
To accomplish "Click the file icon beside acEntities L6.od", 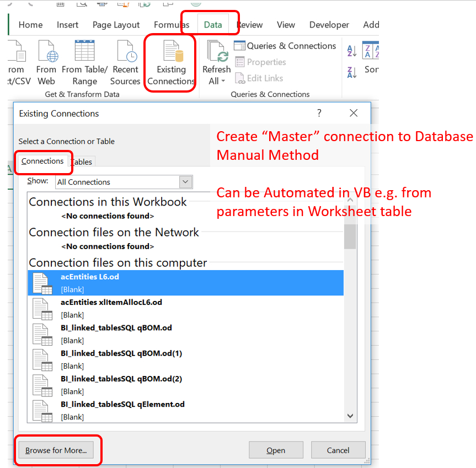I will point(42,283).
